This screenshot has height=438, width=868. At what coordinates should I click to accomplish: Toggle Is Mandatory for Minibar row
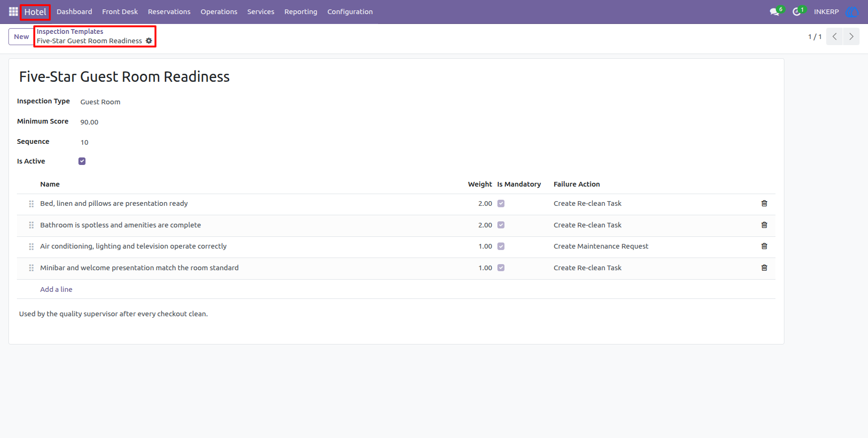501,268
